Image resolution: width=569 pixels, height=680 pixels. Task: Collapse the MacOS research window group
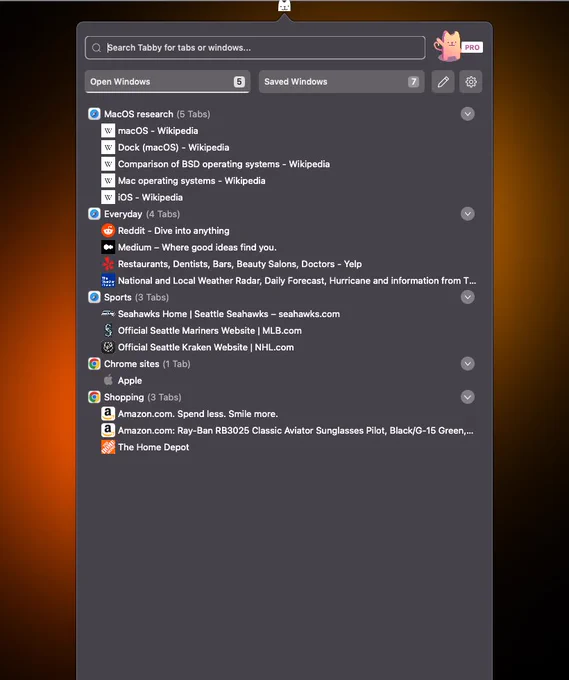coord(468,114)
